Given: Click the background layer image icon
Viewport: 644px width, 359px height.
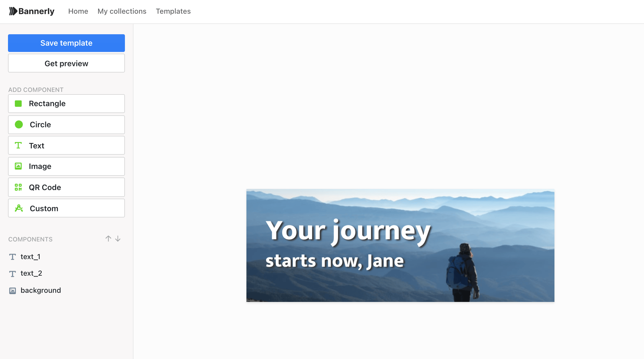Looking at the screenshot, I should coord(12,290).
